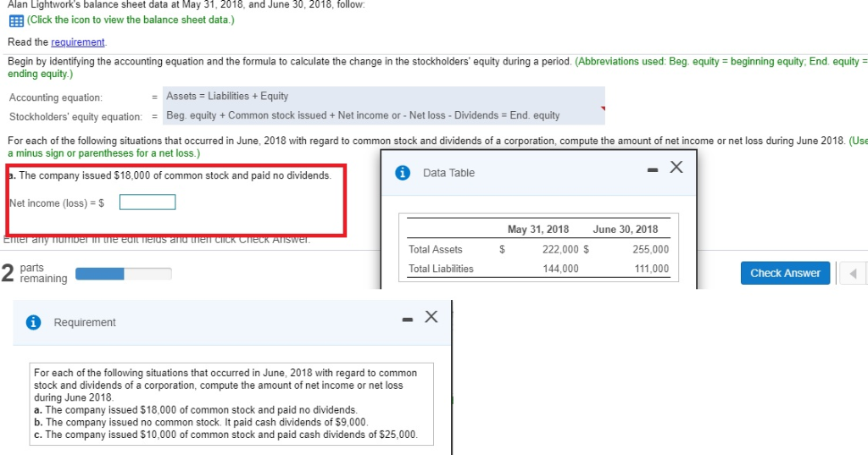Viewport: 868px width, 455px height.
Task: Click the Data Table title text
Action: click(x=448, y=173)
